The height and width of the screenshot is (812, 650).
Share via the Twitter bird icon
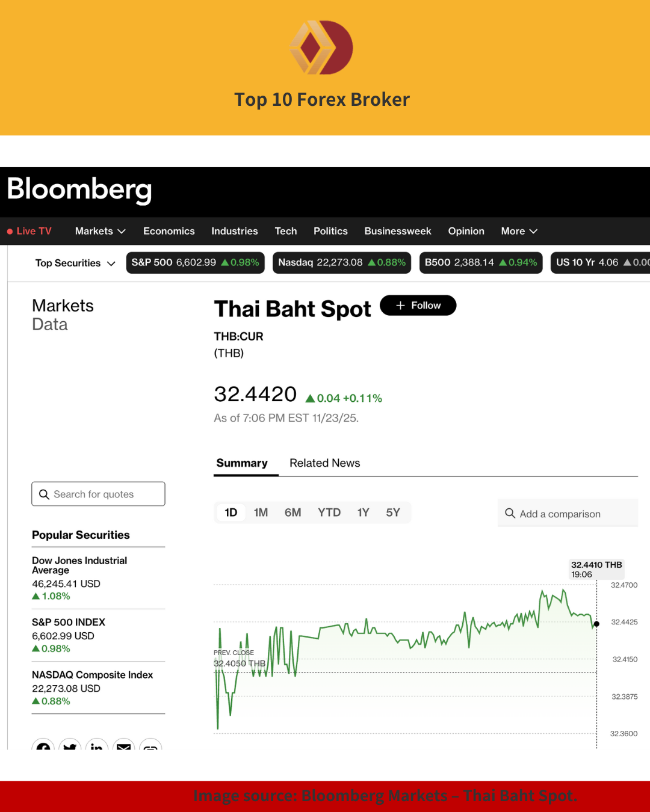(70, 748)
